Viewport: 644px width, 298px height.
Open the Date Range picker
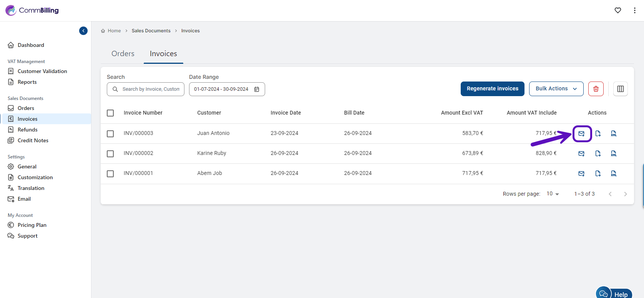pos(227,89)
